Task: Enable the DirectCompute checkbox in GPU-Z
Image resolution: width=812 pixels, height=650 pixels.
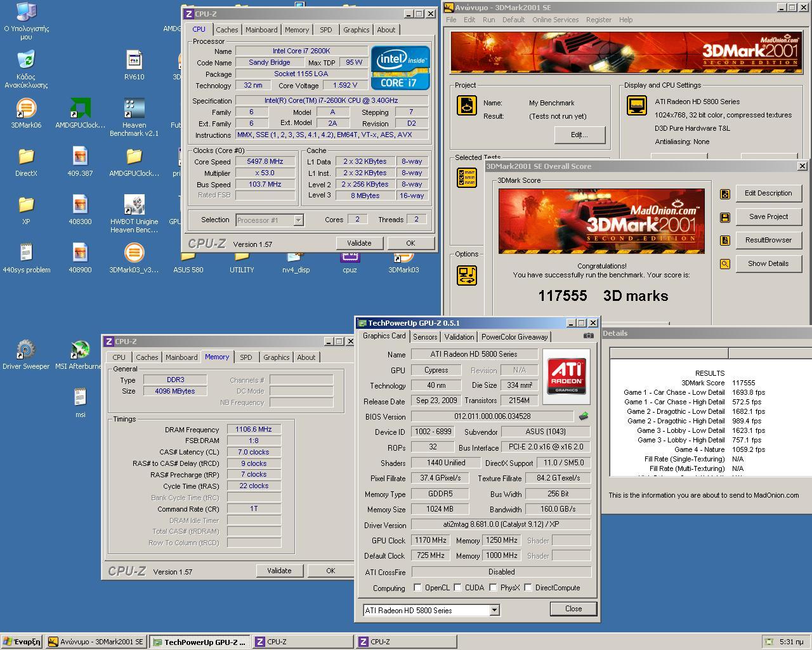Action: point(528,587)
